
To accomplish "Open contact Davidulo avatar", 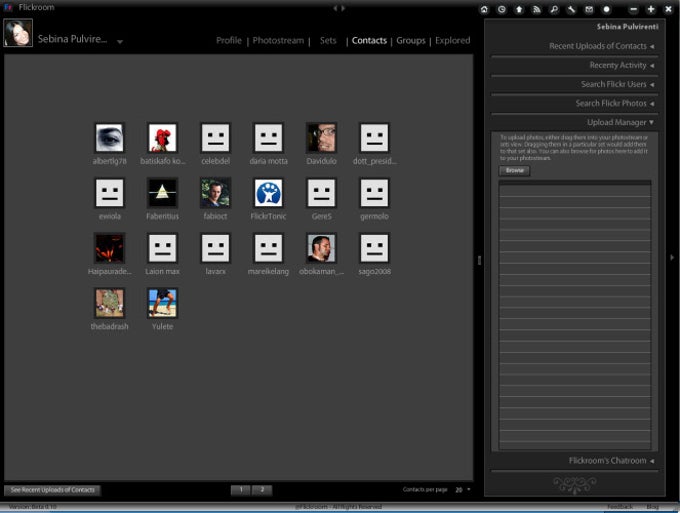I will coord(321,138).
